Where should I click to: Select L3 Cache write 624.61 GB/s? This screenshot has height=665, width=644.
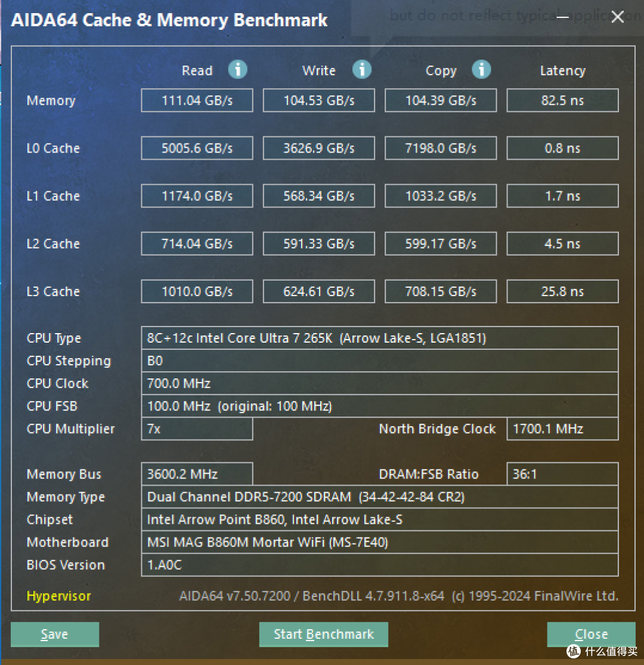pyautogui.click(x=319, y=291)
